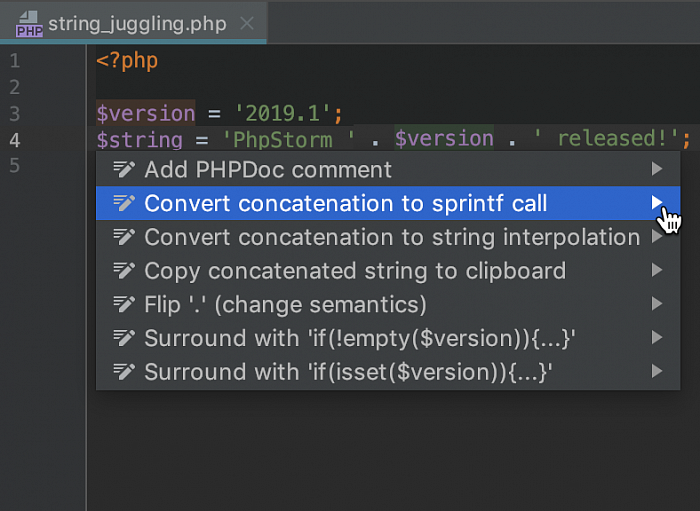Select Convert concatenation to string interpolation
700x511 pixels.
point(392,238)
